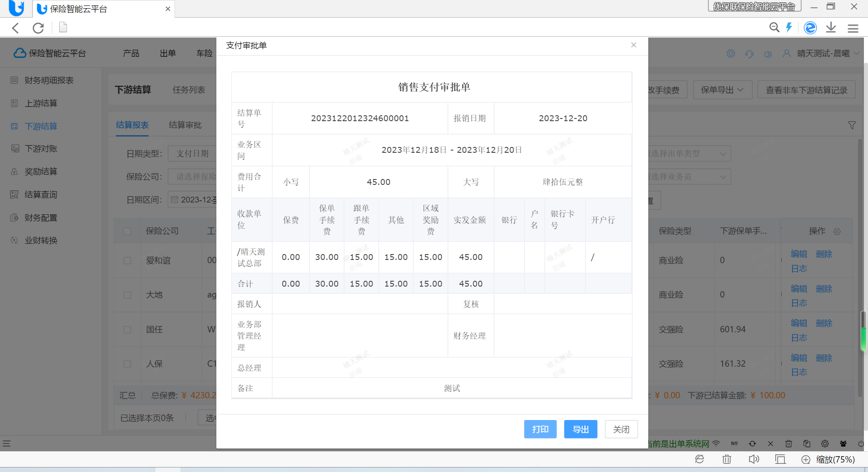Screen dimensions: 868x472
Task: Open 结算查询 in the sidebar
Action: coord(41,195)
